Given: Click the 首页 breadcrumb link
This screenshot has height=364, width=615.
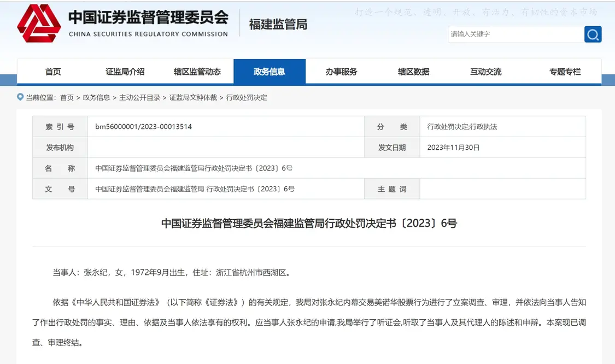Looking at the screenshot, I should 67,98.
